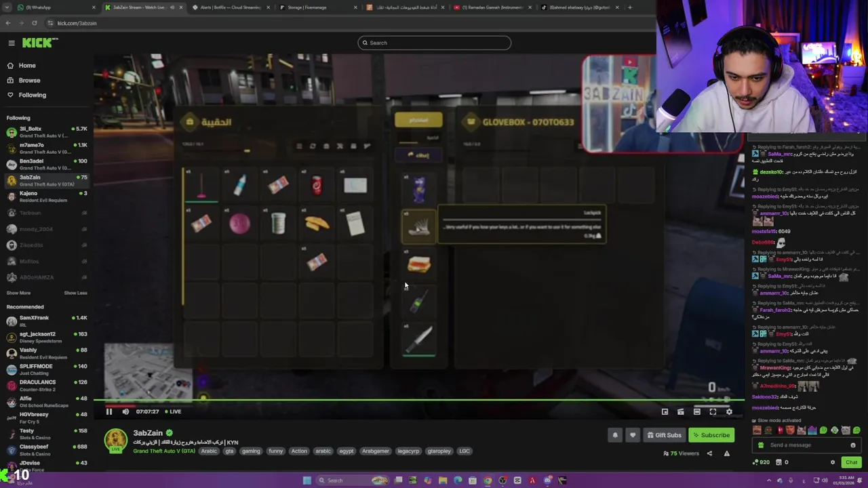Viewport: 868px width, 488px height.
Task: Click the LIVE indicator in player
Action: click(x=172, y=411)
